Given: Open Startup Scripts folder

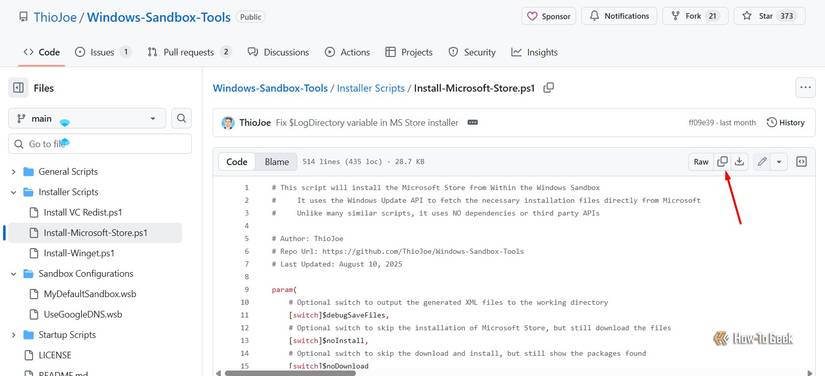Looking at the screenshot, I should coord(67,335).
